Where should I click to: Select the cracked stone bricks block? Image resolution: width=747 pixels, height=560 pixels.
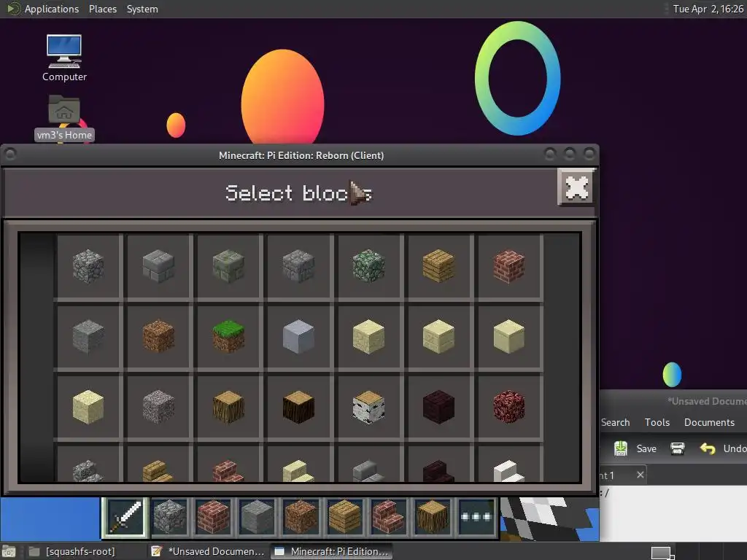point(298,266)
